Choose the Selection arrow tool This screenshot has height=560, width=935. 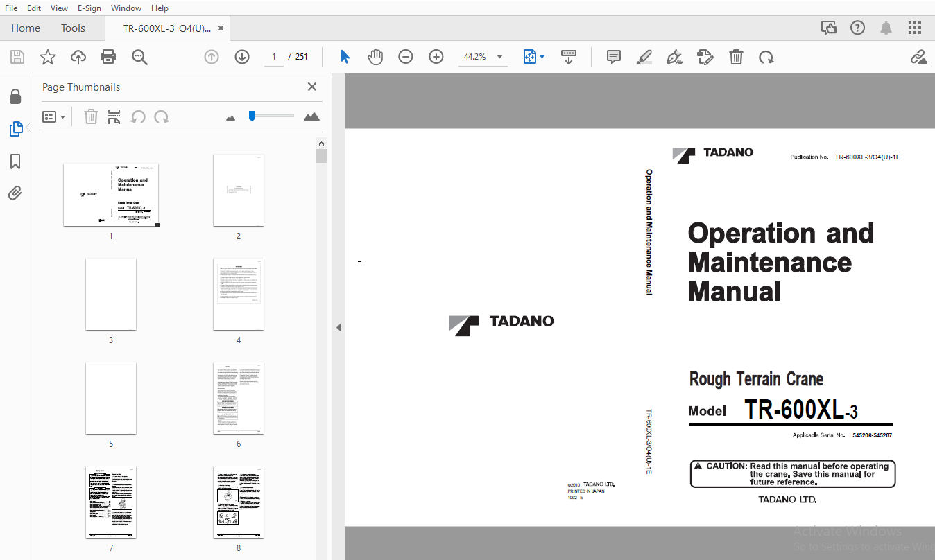click(345, 57)
